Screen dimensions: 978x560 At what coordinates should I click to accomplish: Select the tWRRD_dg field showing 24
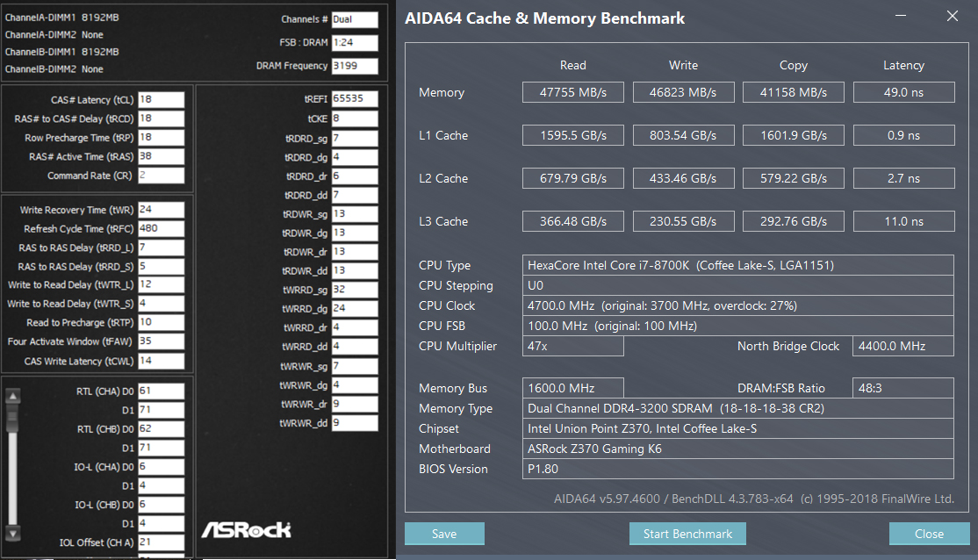pyautogui.click(x=355, y=308)
